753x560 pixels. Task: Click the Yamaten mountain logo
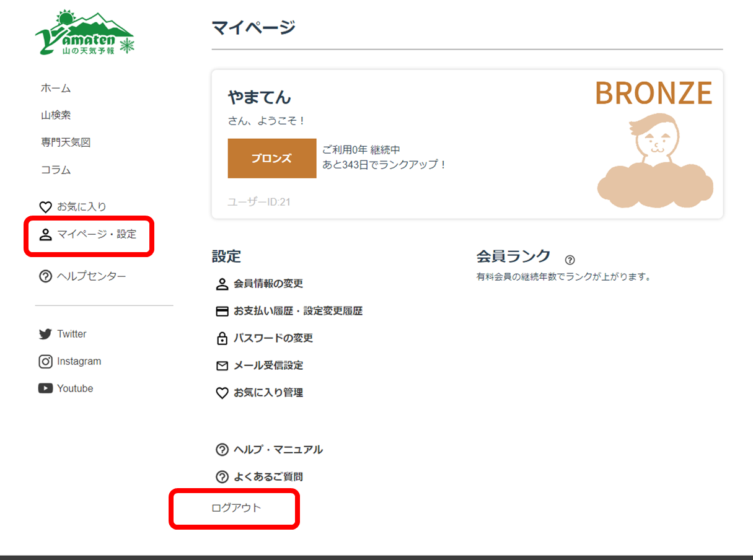click(x=85, y=33)
